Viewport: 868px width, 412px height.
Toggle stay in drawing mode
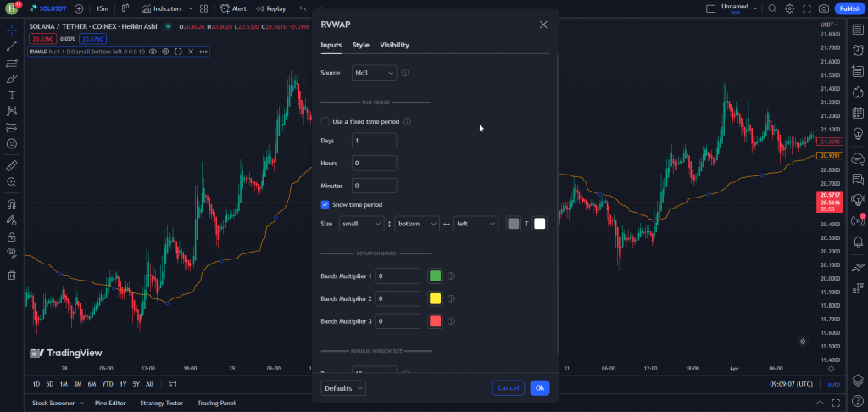click(x=12, y=220)
